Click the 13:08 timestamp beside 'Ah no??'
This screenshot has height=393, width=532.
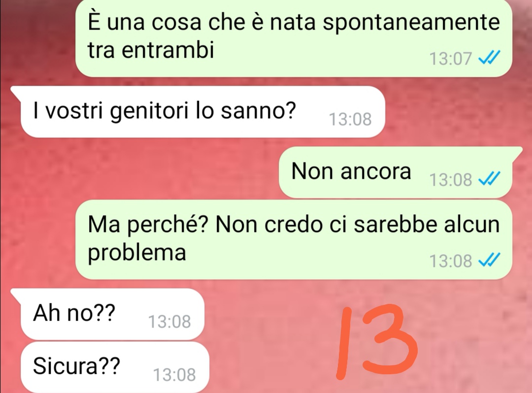point(169,321)
